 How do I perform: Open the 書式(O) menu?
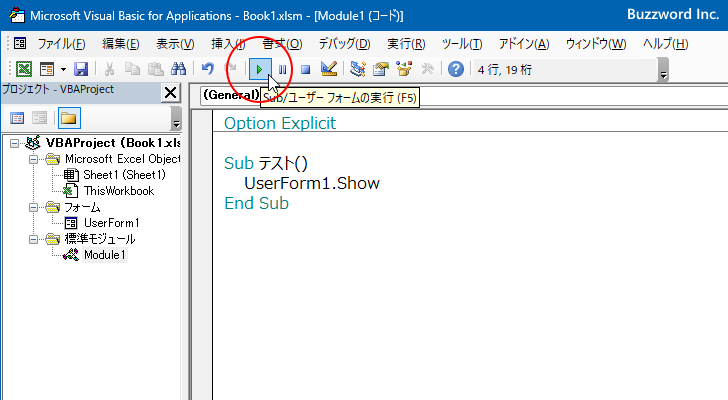pyautogui.click(x=282, y=44)
